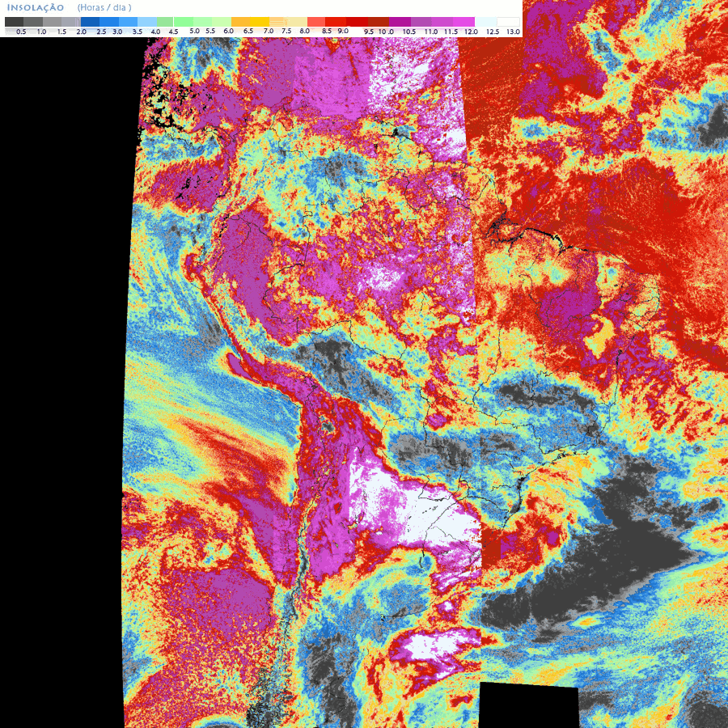The image size is (728, 728).
Task: Click the '5.5' scale label
Action: coord(210,31)
